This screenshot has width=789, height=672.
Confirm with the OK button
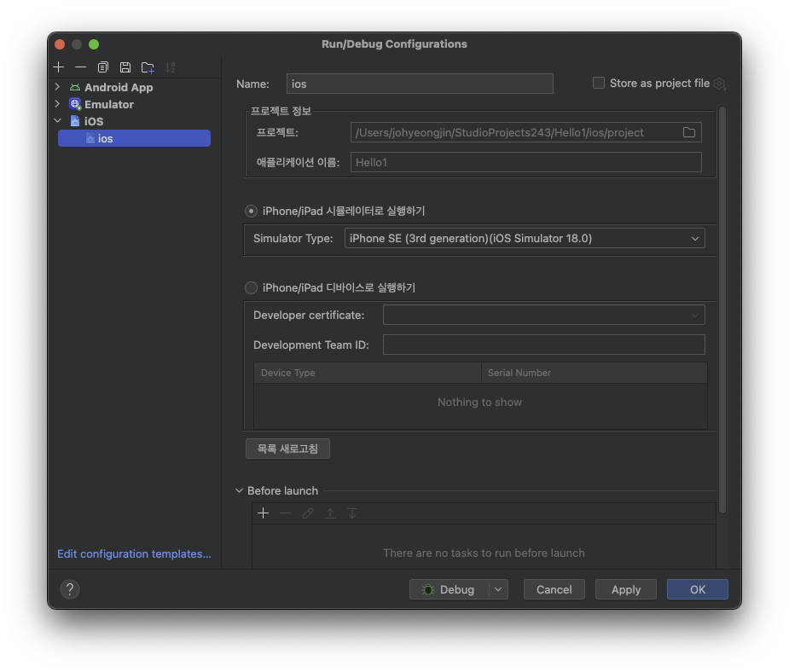pyautogui.click(x=698, y=589)
